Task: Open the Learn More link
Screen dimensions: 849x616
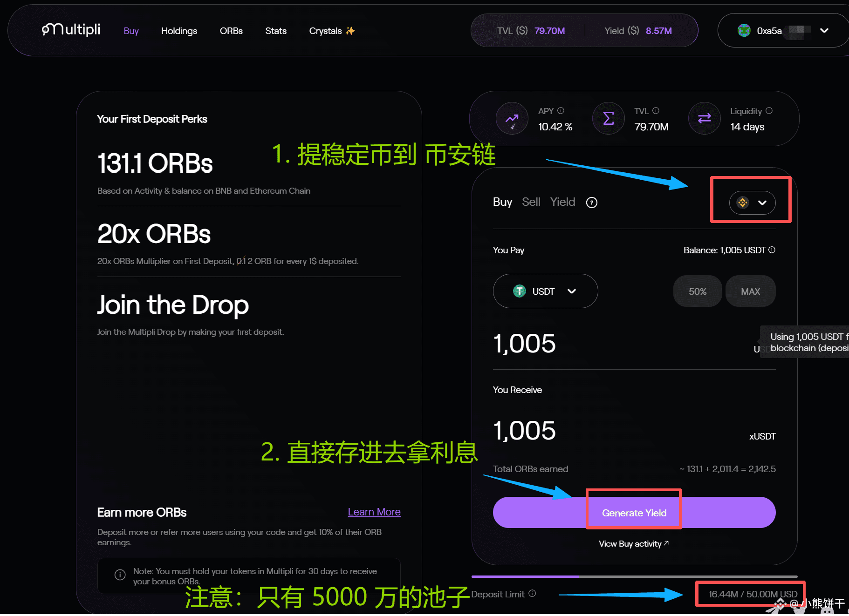Action: (374, 512)
